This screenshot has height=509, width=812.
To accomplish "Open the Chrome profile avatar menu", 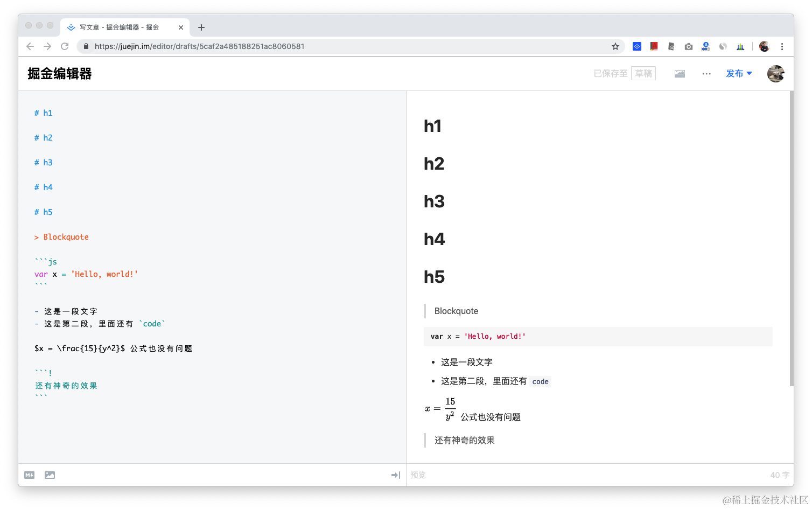I will [764, 46].
